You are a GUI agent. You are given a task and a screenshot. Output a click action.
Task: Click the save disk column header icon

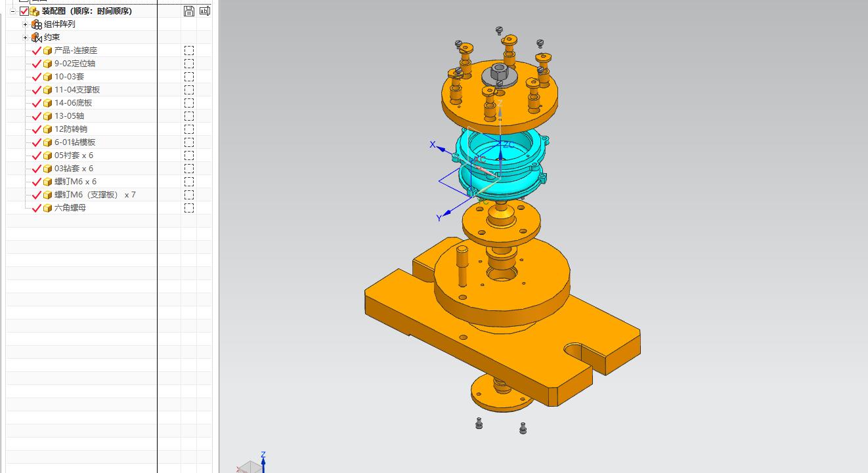pos(189,10)
